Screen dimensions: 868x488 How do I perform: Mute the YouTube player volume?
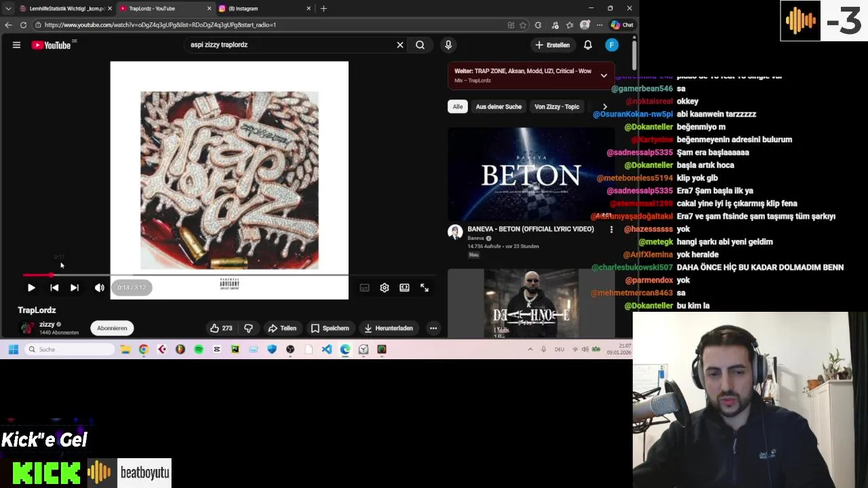point(100,287)
